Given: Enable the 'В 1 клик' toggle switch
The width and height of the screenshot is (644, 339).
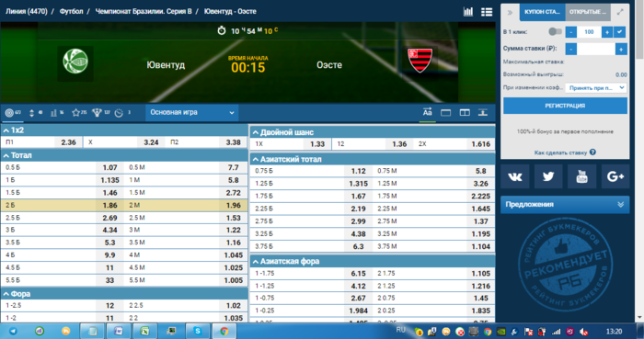Looking at the screenshot, I should tap(555, 31).
